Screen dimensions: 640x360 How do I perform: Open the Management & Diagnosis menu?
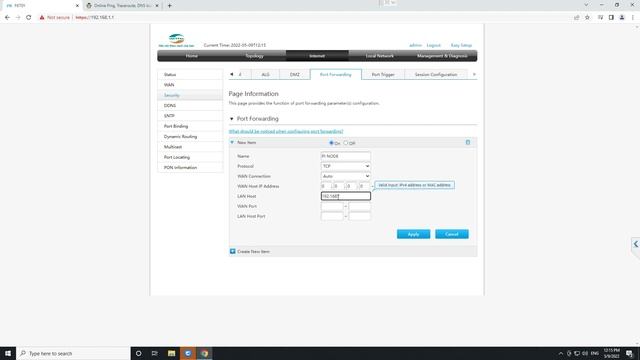[442, 56]
